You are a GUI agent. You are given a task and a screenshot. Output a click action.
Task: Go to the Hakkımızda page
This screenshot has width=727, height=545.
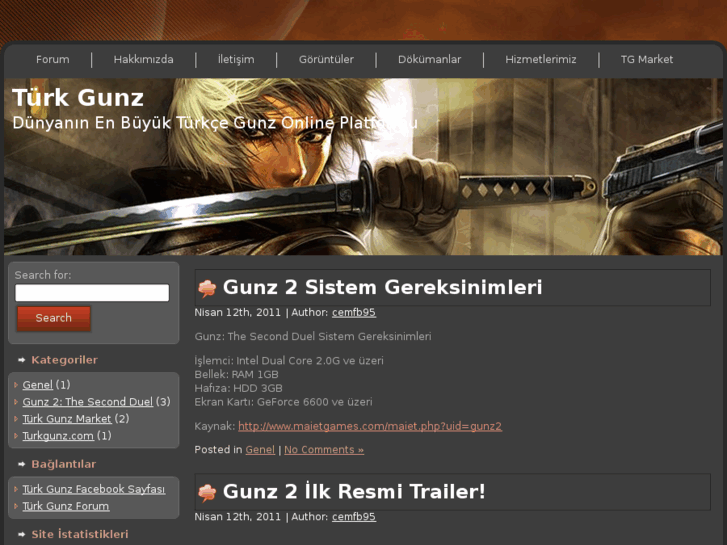[x=143, y=59]
